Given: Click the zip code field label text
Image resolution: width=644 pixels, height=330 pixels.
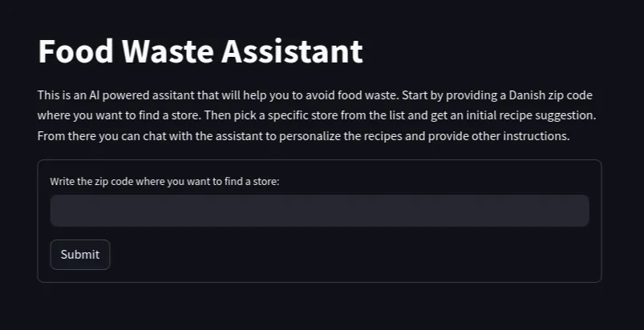Looking at the screenshot, I should pos(164,182).
